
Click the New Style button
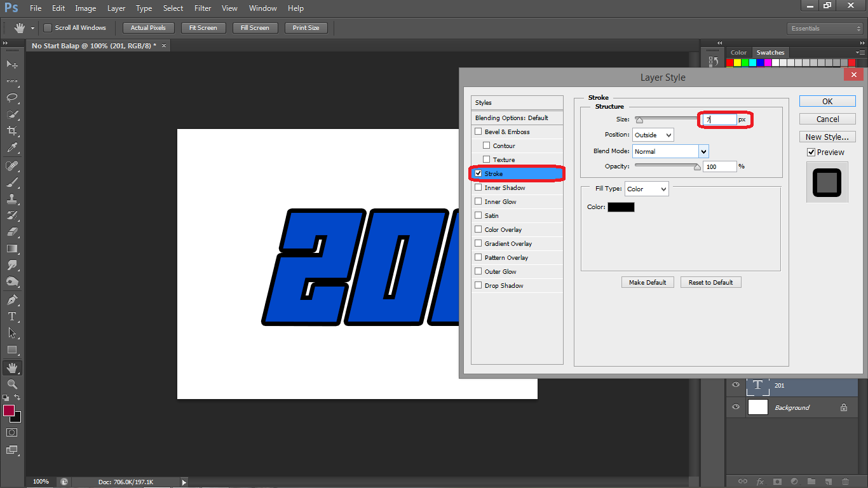[x=827, y=137]
